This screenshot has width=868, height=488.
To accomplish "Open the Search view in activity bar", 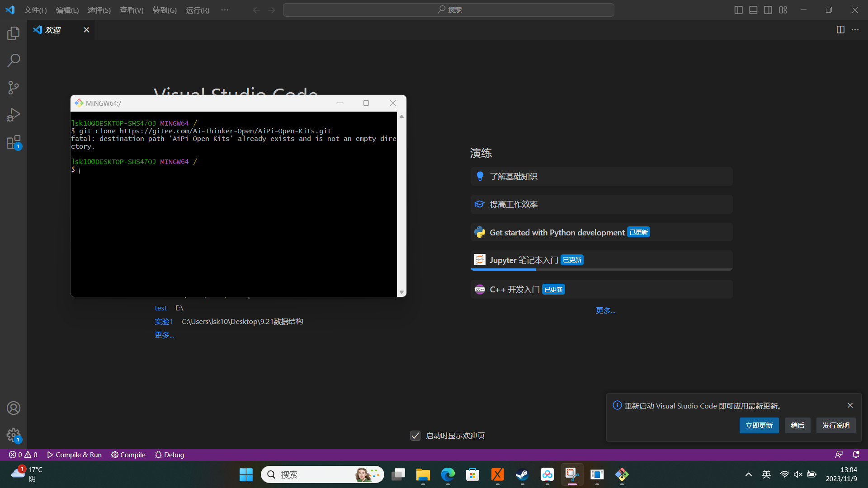I will pos(14,60).
